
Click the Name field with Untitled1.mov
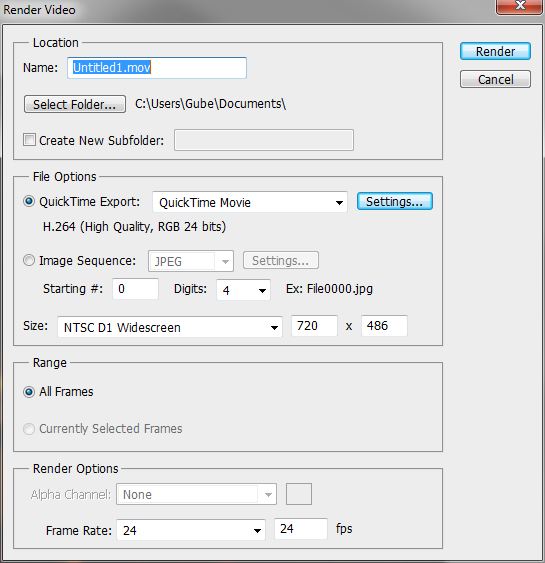157,68
